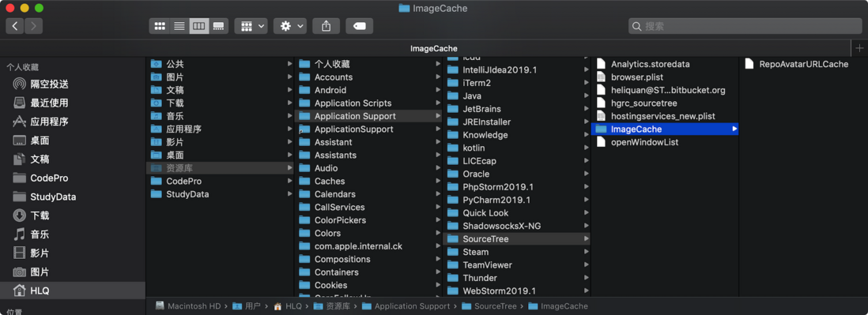The width and height of the screenshot is (868, 315).
Task: Select 资源库 folder in first column
Action: pos(220,168)
